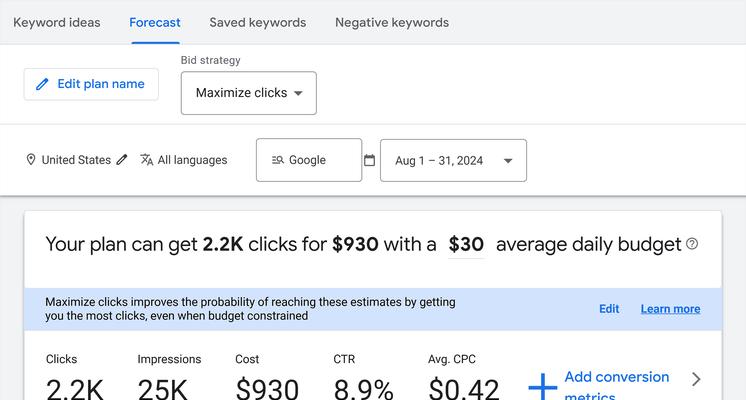Viewport: 746px width, 400px height.
Task: Click the Edit link in blue banner
Action: 609,309
